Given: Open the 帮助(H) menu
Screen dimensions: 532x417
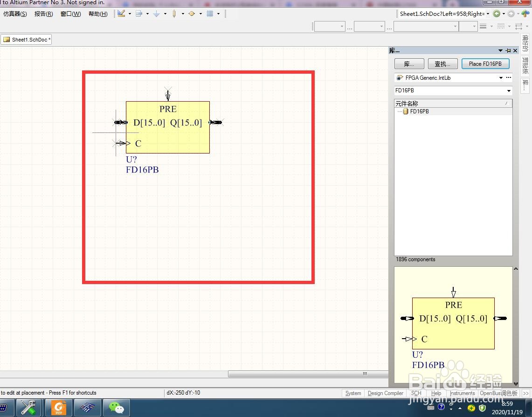Looking at the screenshot, I should click(x=98, y=14).
